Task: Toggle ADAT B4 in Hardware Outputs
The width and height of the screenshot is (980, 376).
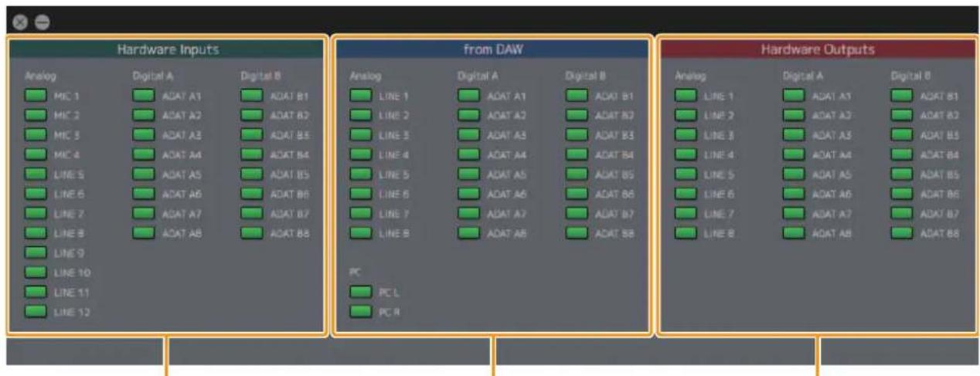Action: click(x=903, y=154)
